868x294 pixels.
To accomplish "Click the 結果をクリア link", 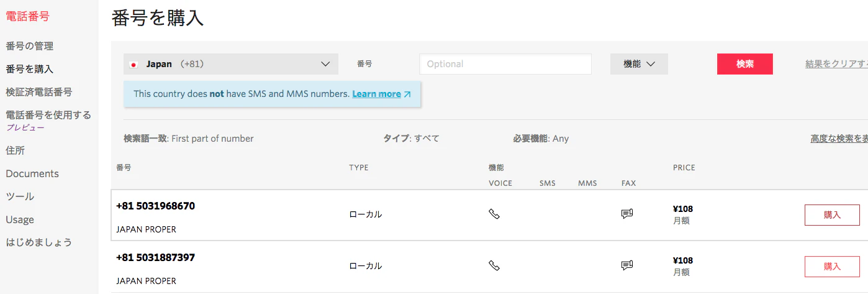I will pyautogui.click(x=836, y=63).
